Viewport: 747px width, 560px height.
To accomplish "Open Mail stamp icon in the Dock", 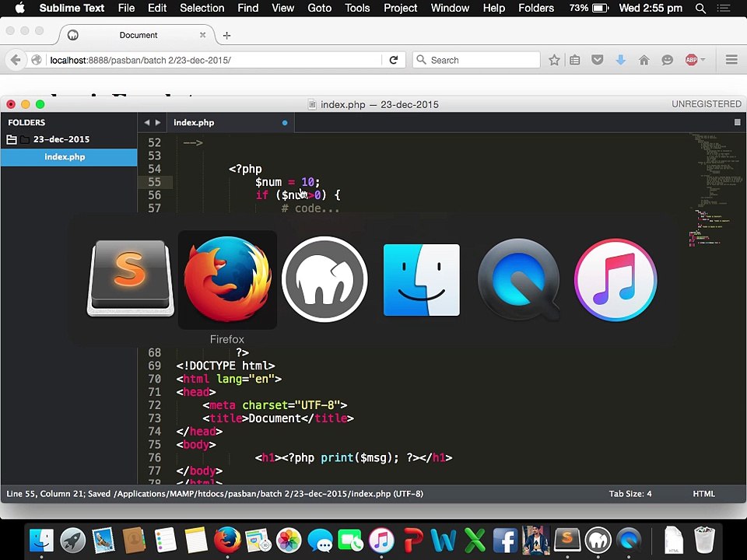I will [103, 541].
